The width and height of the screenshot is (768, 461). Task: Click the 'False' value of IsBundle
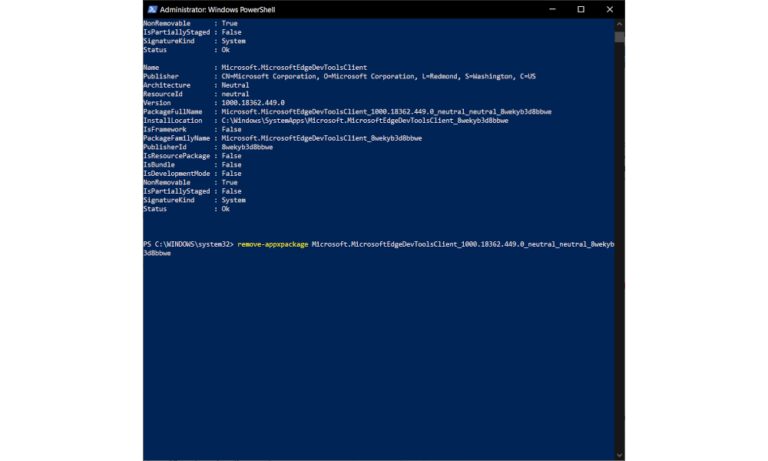pyautogui.click(x=231, y=165)
